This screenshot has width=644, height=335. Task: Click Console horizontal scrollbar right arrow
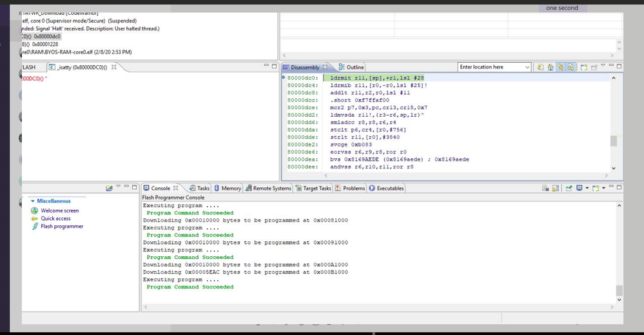(x=612, y=307)
